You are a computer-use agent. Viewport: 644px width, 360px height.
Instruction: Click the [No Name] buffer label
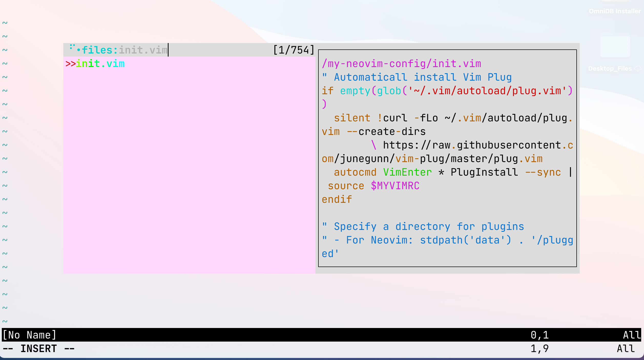[29, 335]
